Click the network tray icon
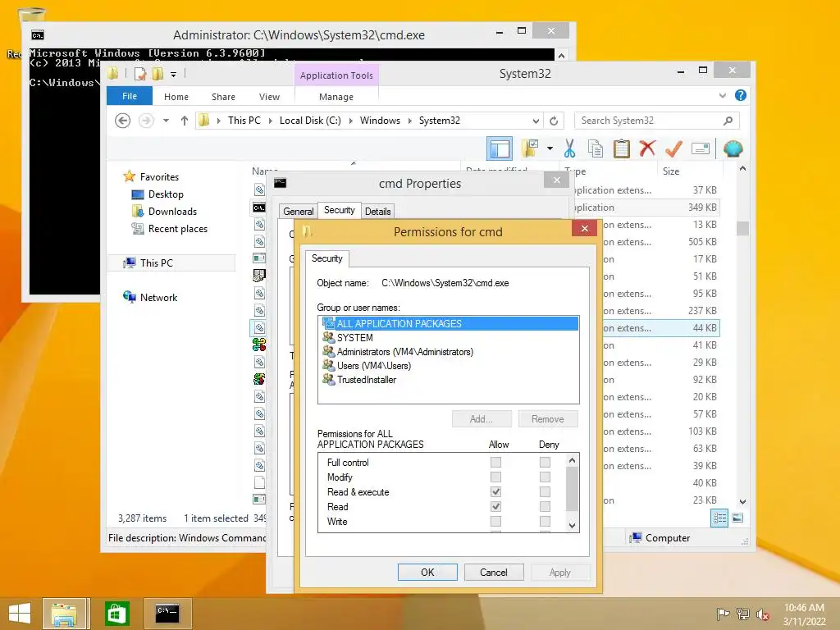The width and height of the screenshot is (840, 630). tap(742, 614)
